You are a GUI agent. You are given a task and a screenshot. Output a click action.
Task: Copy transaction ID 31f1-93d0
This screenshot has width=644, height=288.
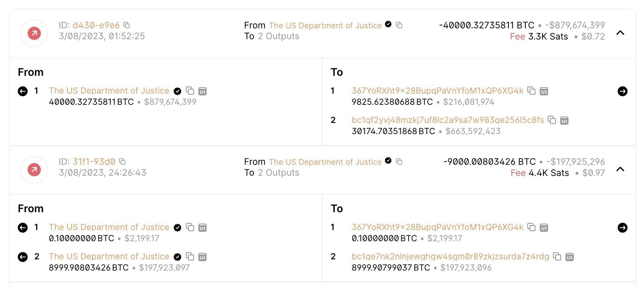(122, 161)
